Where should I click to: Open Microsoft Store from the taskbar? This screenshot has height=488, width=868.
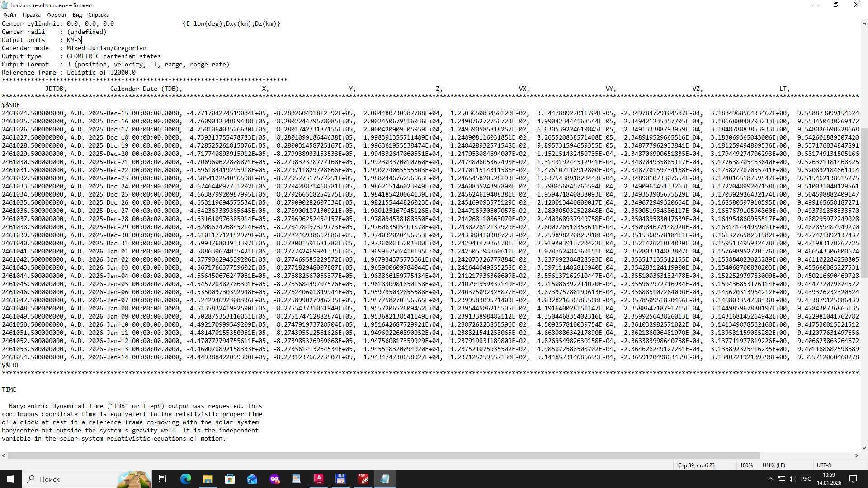(x=230, y=479)
